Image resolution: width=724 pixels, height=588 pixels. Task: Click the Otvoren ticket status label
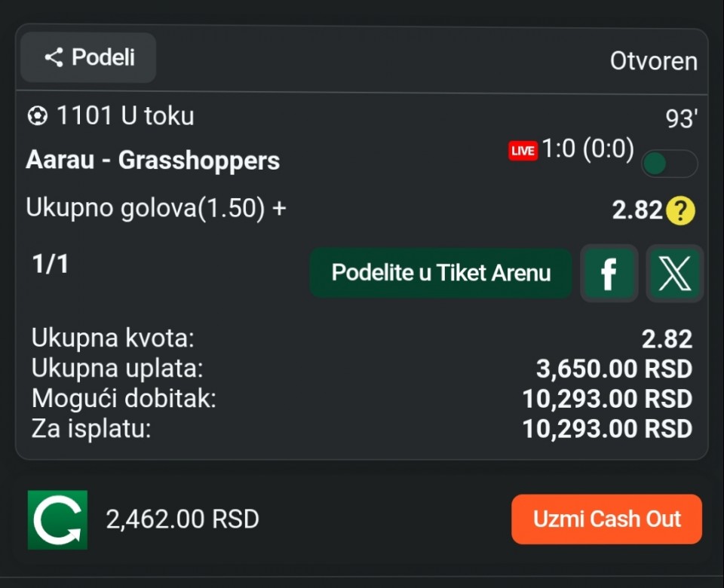coord(653,61)
